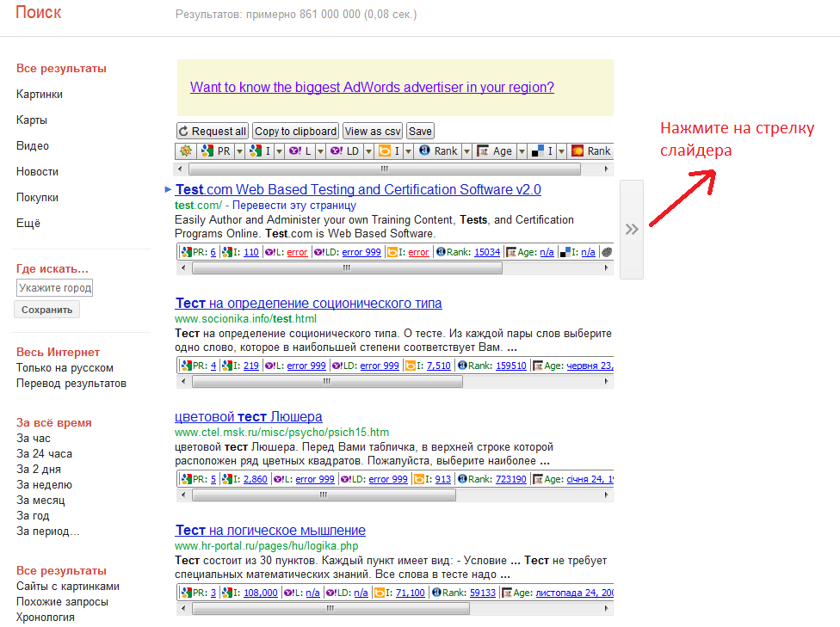Click Rank 59133 for hr-portal result
The width and height of the screenshot is (840, 627).
click(483, 593)
